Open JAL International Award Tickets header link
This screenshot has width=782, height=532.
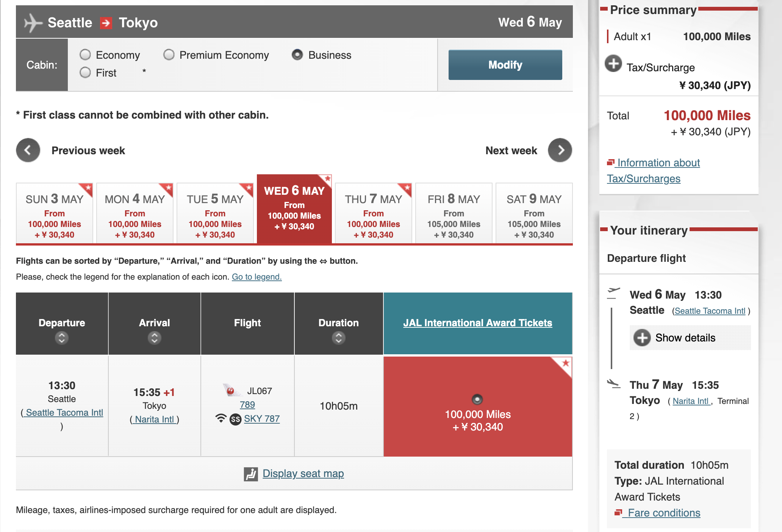tap(477, 323)
